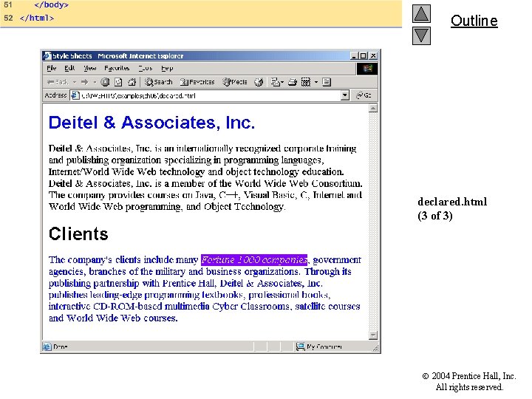Open the View menu
Viewport: 532px width, 399px height.
(x=90, y=68)
